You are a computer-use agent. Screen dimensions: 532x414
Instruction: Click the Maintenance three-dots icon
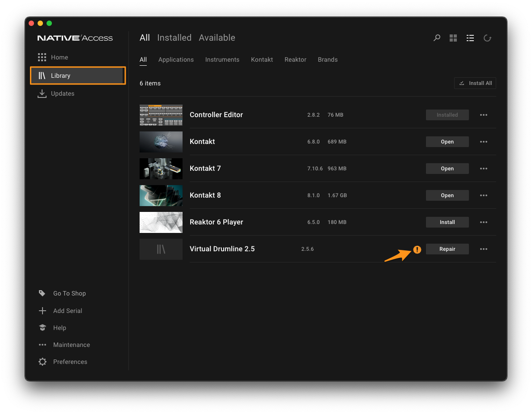tap(43, 345)
